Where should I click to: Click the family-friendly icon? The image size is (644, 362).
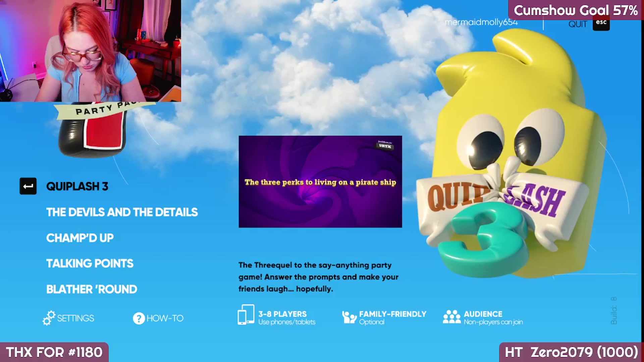349,317
